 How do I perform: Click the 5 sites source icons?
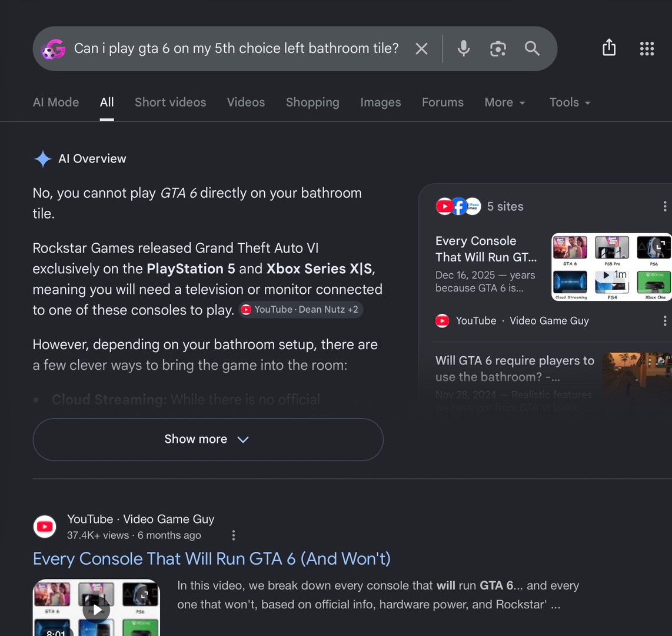pyautogui.click(x=458, y=206)
